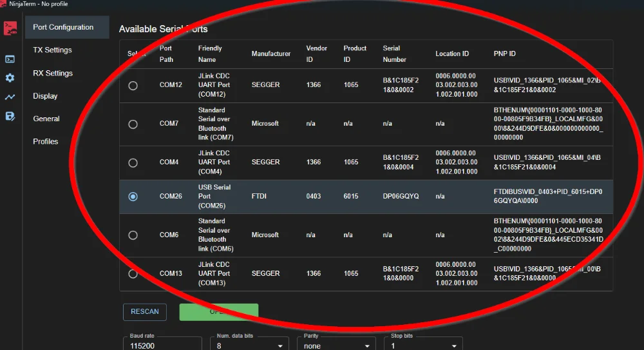Switch to the RX Settings tab
The image size is (644, 350).
click(53, 73)
